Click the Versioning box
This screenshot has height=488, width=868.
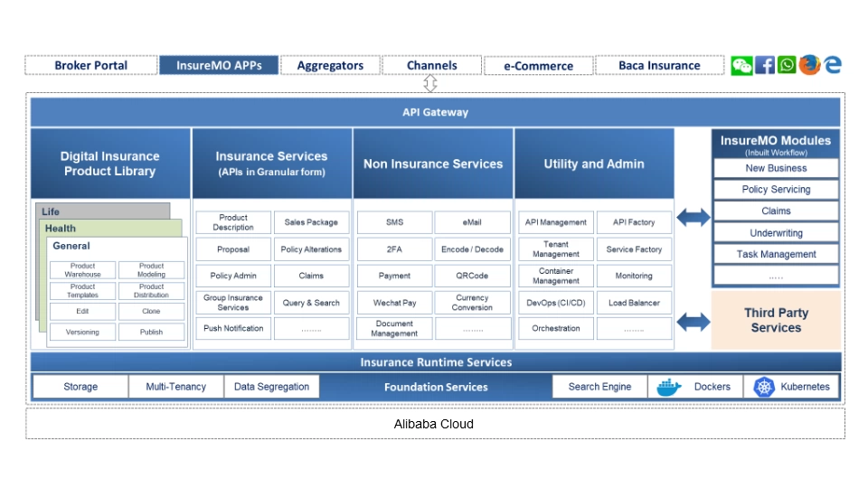(82, 332)
